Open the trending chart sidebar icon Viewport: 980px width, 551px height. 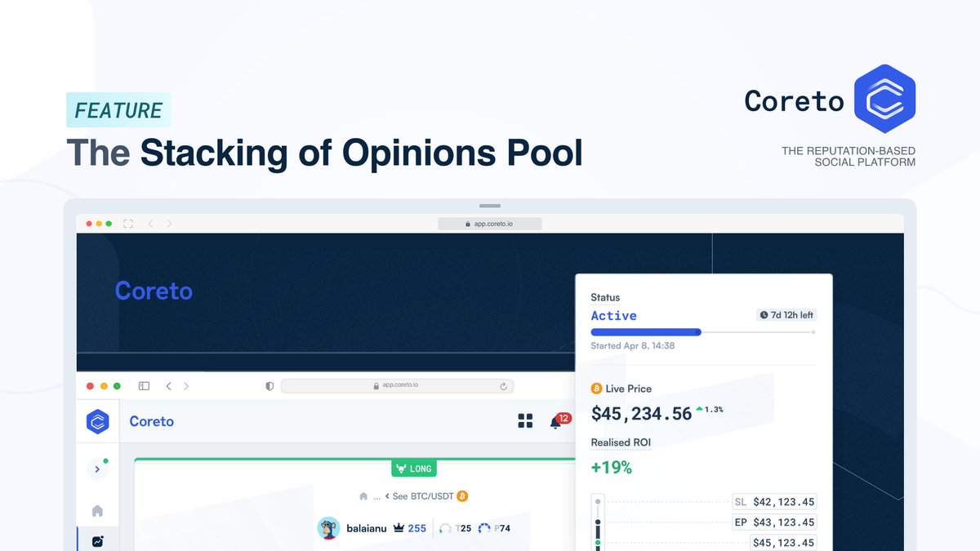point(98,541)
